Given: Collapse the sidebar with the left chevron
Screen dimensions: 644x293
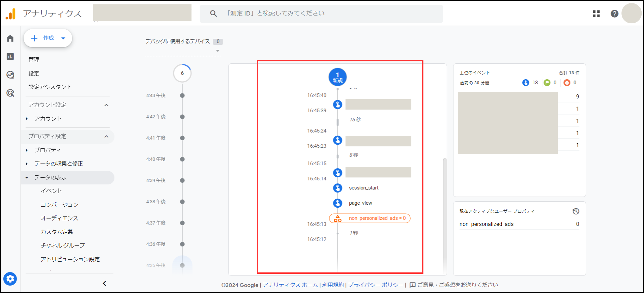Looking at the screenshot, I should (x=104, y=283).
